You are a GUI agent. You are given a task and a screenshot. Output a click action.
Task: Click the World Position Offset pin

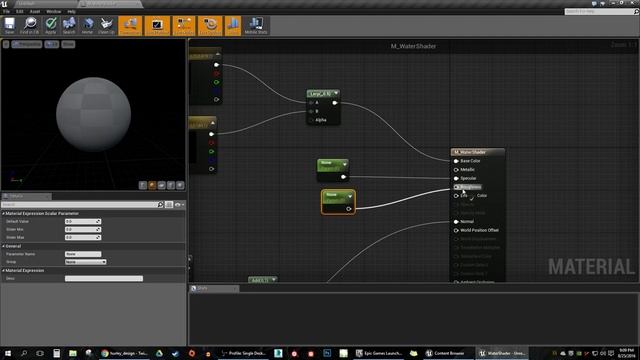click(x=456, y=230)
